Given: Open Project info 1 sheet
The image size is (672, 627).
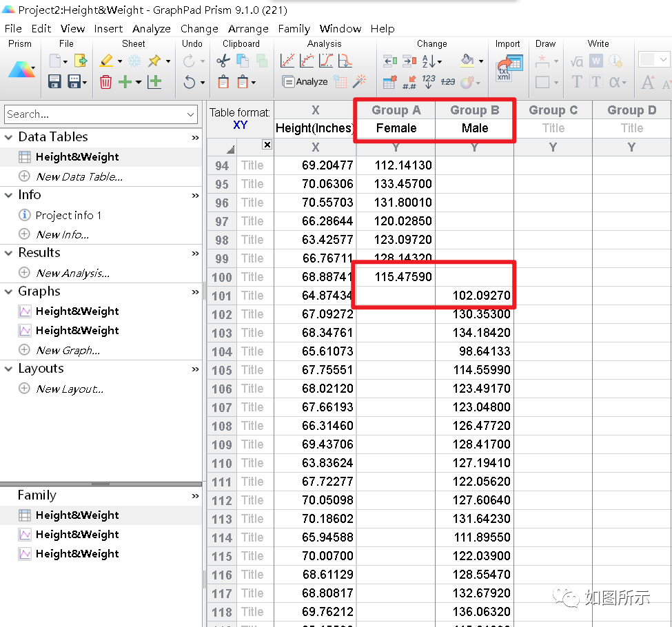Looking at the screenshot, I should pyautogui.click(x=68, y=215).
